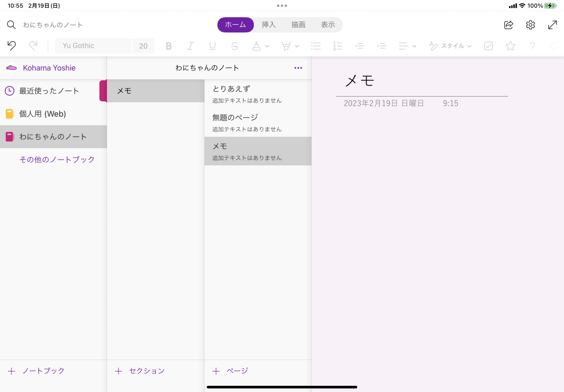
Task: Click the pink notebook icon beside わにちゃんのノート
Action: tap(10, 137)
